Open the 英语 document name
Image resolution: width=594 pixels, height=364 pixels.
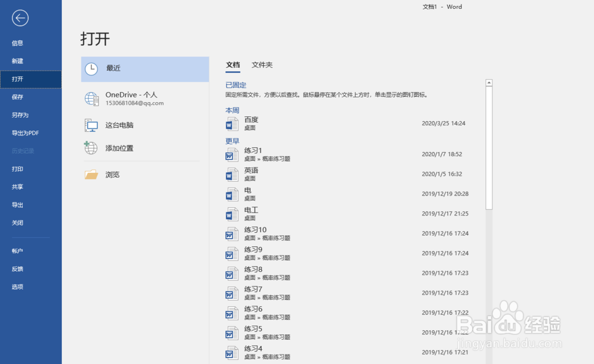click(x=251, y=170)
